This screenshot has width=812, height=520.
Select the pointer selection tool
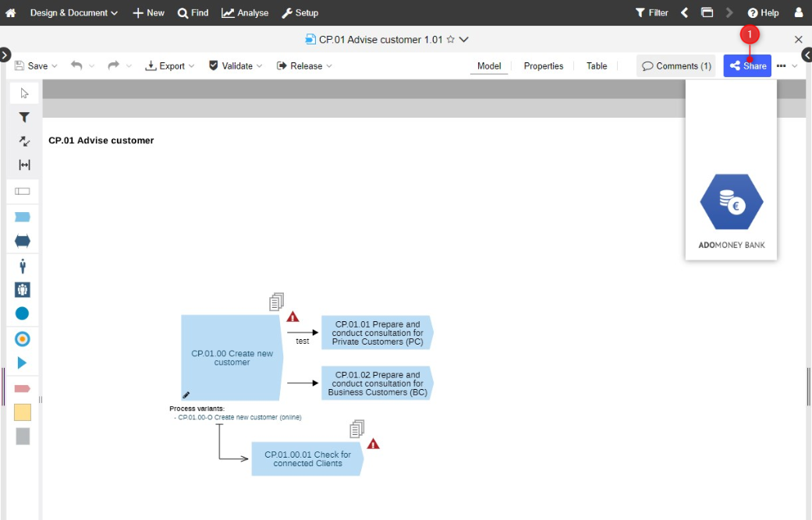coord(24,93)
